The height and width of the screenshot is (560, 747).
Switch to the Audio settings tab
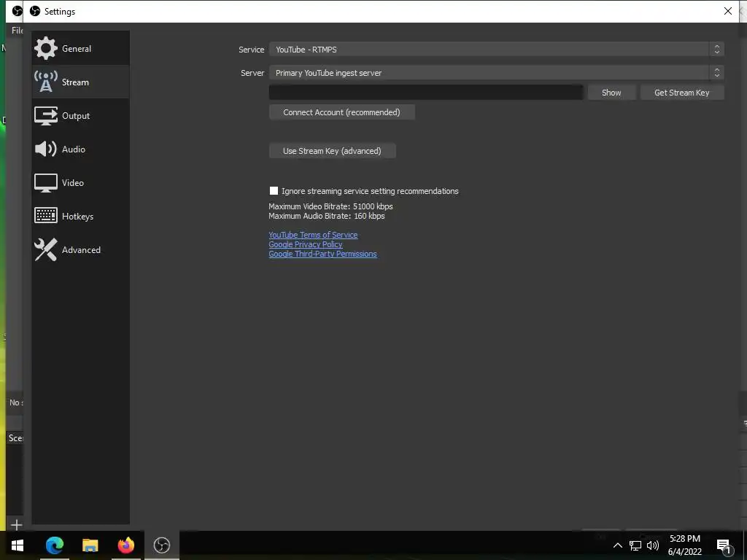click(80, 149)
